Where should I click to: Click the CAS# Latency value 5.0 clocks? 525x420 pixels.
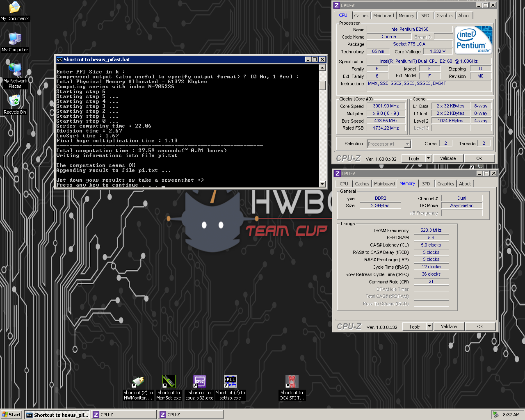(431, 245)
